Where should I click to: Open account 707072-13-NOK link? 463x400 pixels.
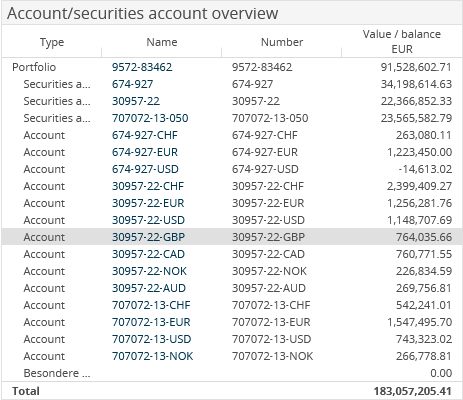152,356
